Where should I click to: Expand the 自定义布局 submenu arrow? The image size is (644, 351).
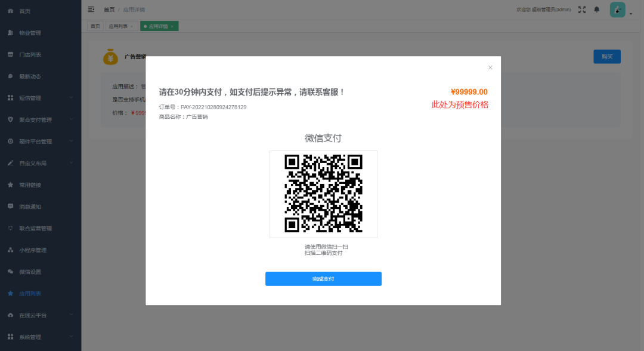point(72,163)
